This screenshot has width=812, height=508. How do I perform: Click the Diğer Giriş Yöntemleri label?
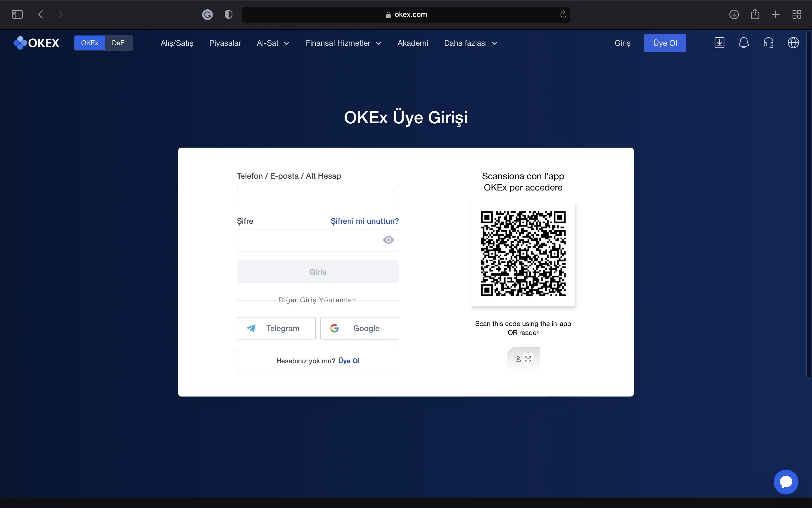click(318, 300)
